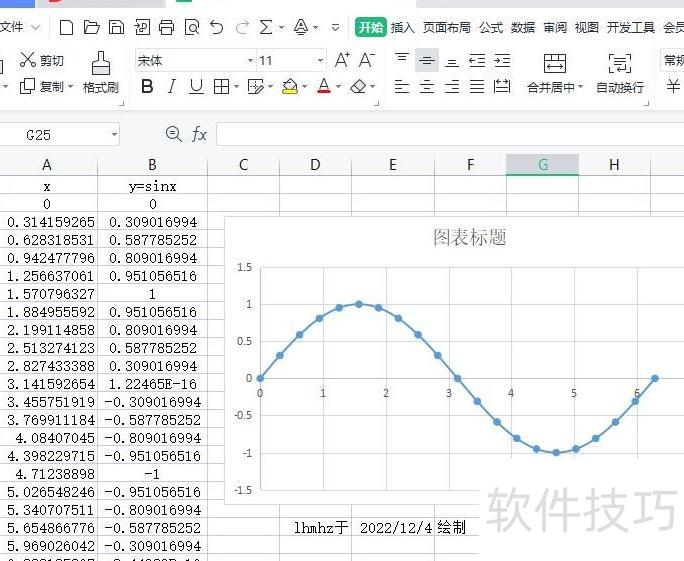Expand the Name Box dropdown arrow
The width and height of the screenshot is (684, 561).
pyautogui.click(x=115, y=134)
